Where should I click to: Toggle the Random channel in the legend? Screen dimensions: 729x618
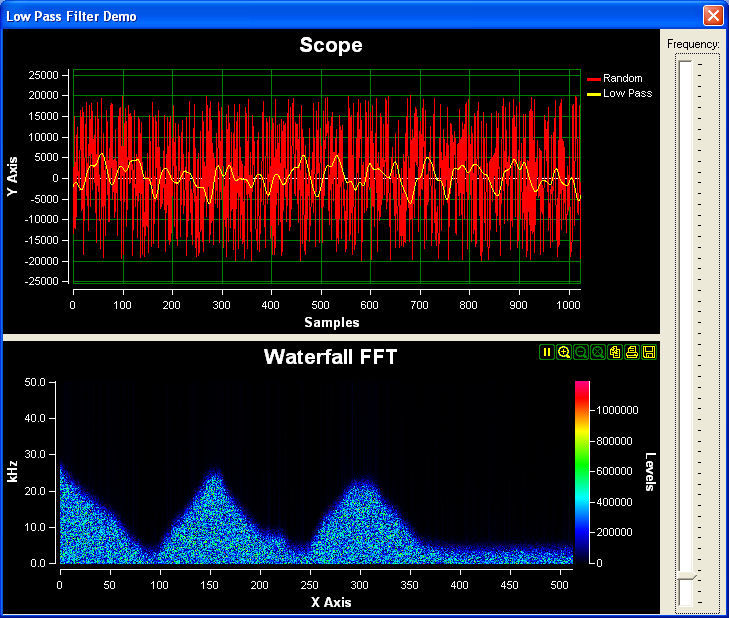[x=622, y=78]
